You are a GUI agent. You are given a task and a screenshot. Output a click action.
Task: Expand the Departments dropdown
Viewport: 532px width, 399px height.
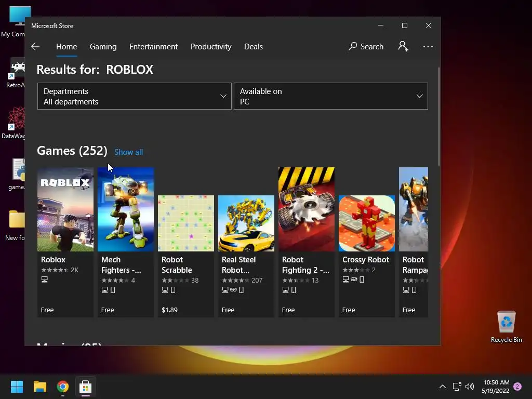(135, 96)
